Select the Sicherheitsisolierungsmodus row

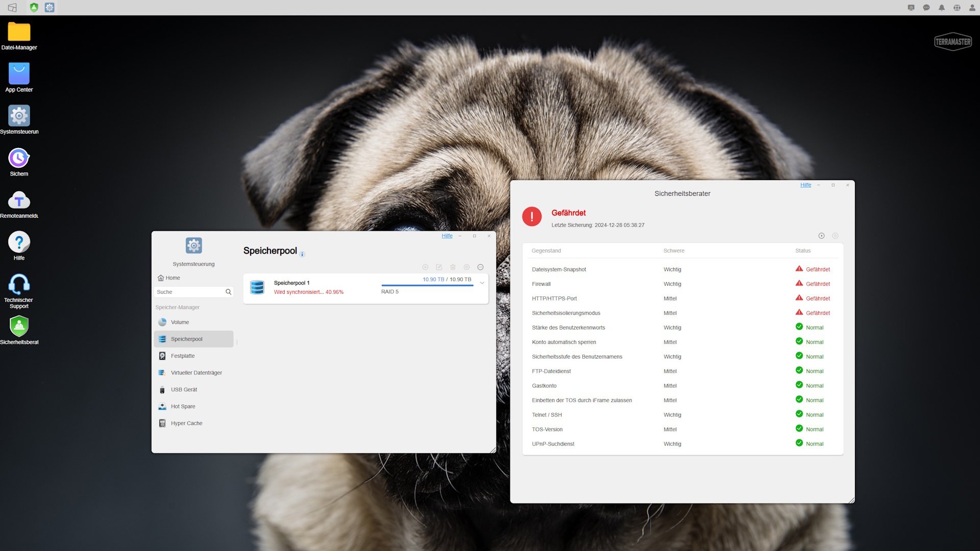tap(682, 313)
